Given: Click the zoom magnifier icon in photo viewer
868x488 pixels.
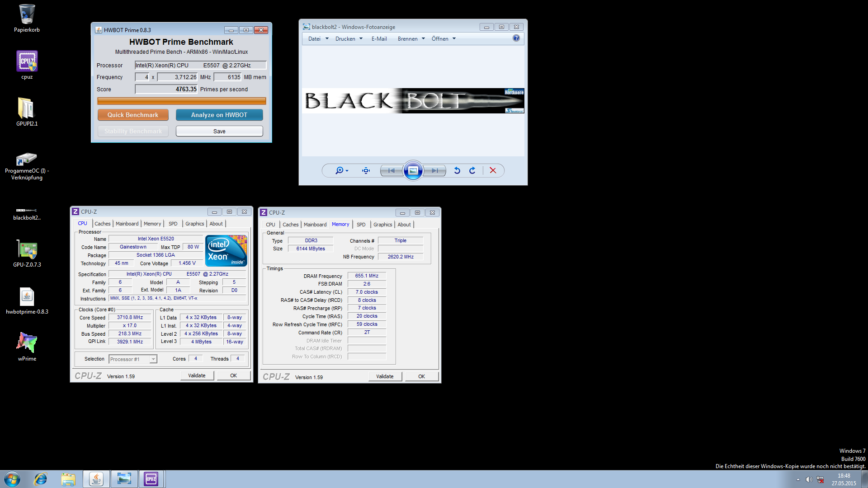Looking at the screenshot, I should coord(339,170).
